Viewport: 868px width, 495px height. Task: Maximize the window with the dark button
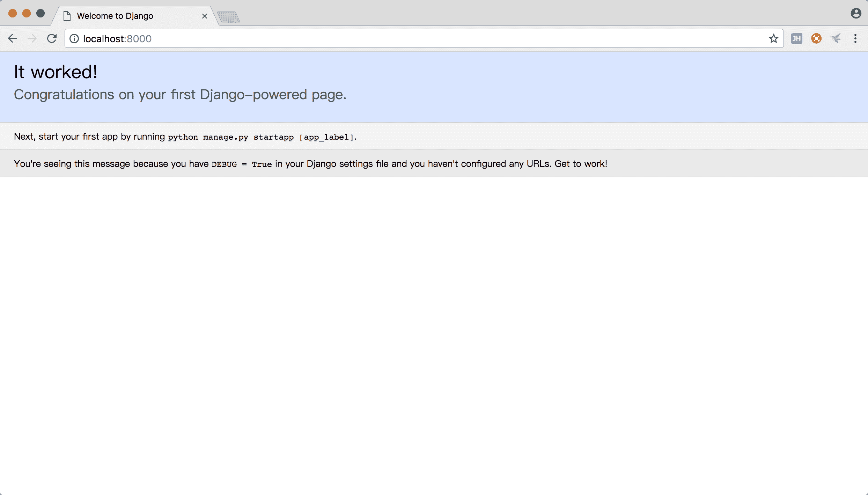point(41,13)
